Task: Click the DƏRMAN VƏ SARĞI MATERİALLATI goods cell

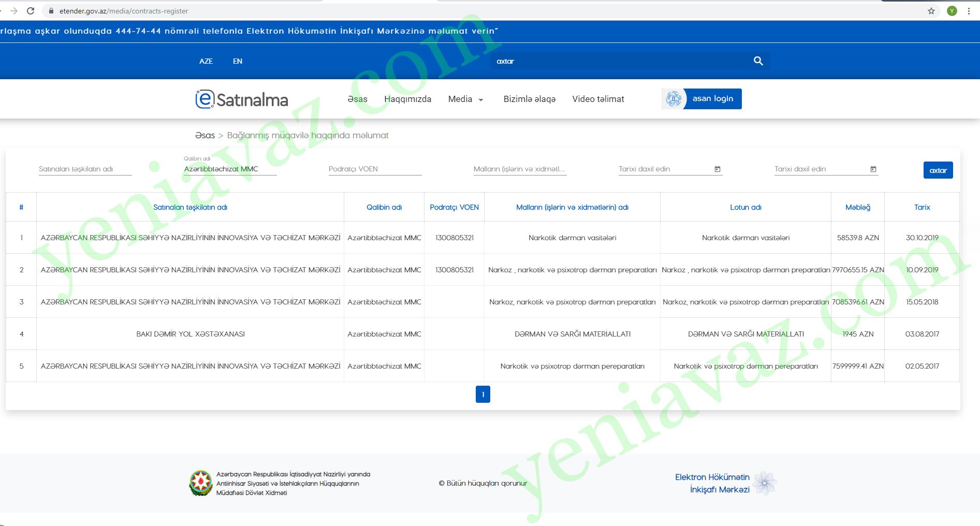Action: point(573,334)
